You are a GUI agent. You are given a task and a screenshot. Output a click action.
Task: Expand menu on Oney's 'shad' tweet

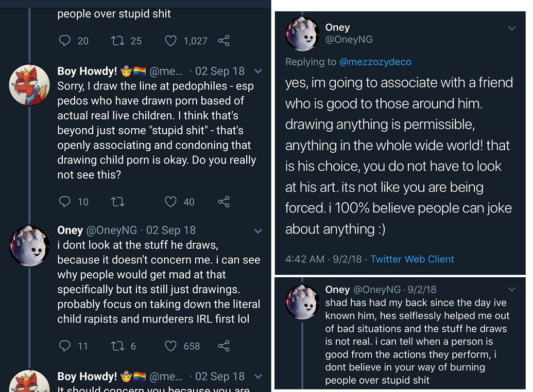[x=512, y=290]
